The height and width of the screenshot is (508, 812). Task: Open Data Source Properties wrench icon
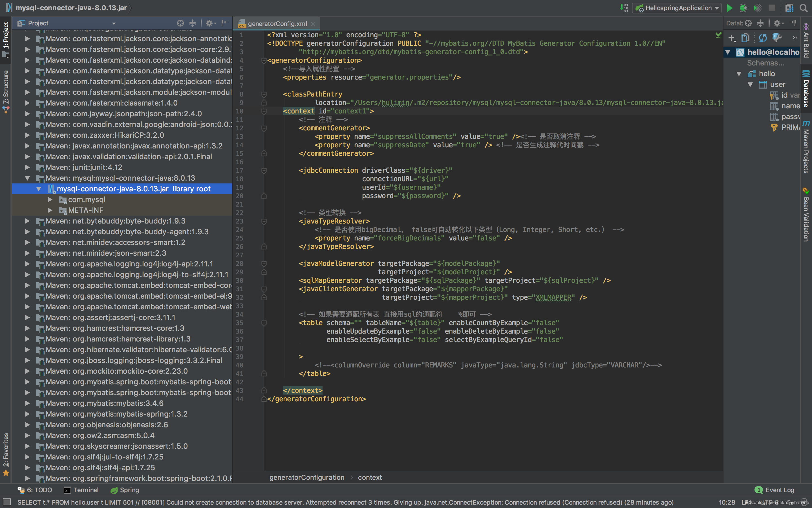click(x=777, y=38)
